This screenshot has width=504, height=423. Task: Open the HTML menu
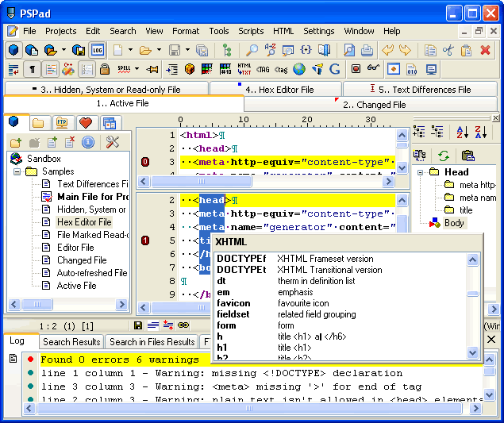coord(283,31)
